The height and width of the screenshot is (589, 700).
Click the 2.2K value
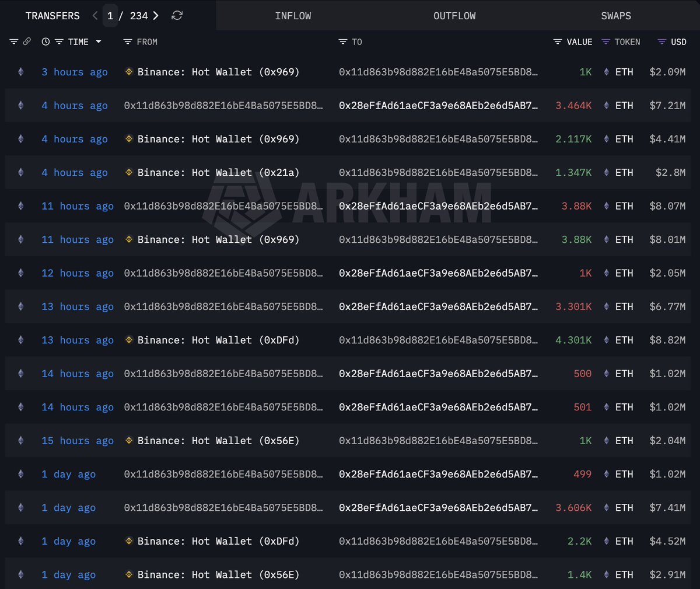[x=580, y=541]
